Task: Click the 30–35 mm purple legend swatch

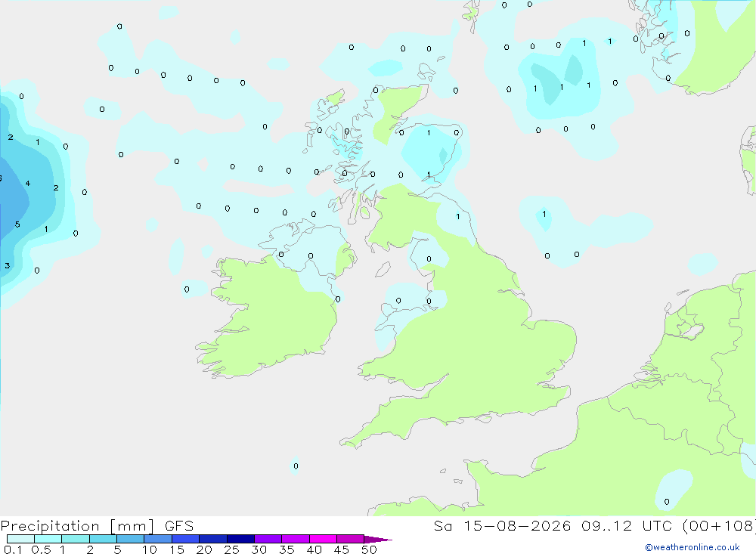Action: tap(268, 539)
